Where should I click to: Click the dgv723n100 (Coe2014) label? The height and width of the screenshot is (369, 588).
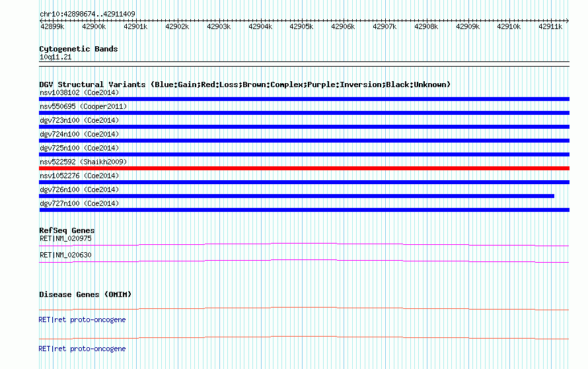pyautogui.click(x=79, y=120)
